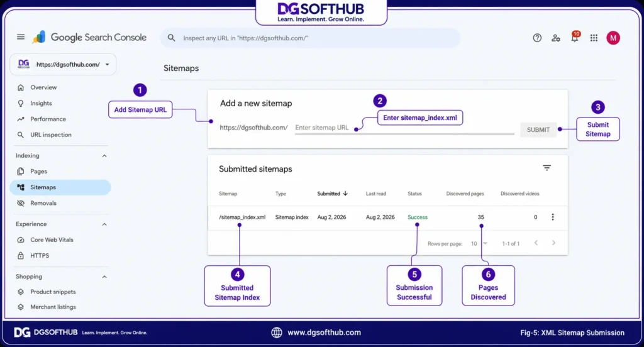
Task: Open the Google apps grid
Action: pyautogui.click(x=594, y=38)
